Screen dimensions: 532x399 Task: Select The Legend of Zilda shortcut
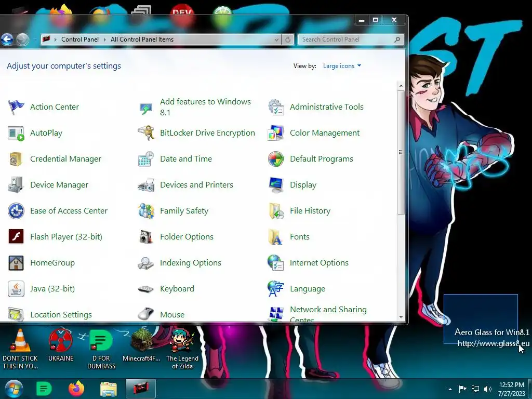pos(182,349)
